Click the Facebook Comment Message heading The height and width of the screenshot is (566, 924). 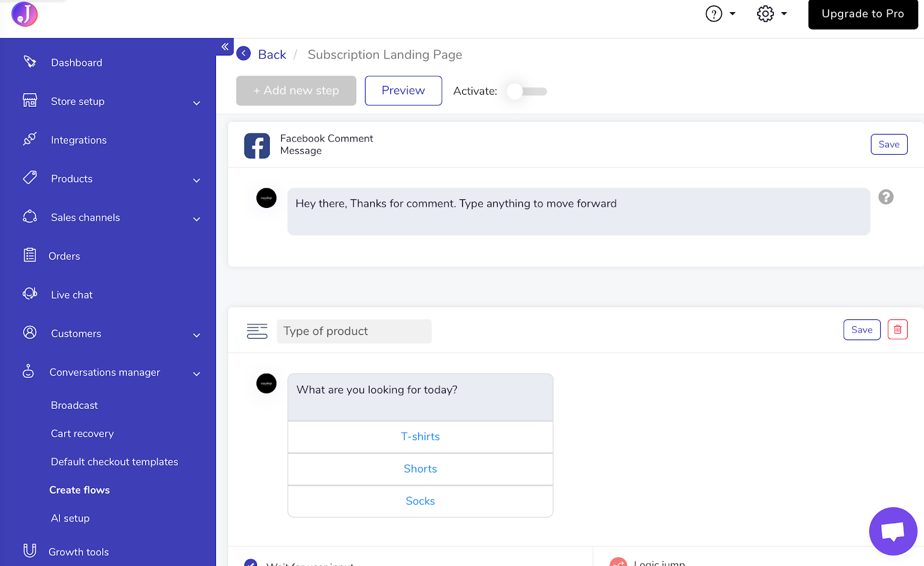[326, 144]
